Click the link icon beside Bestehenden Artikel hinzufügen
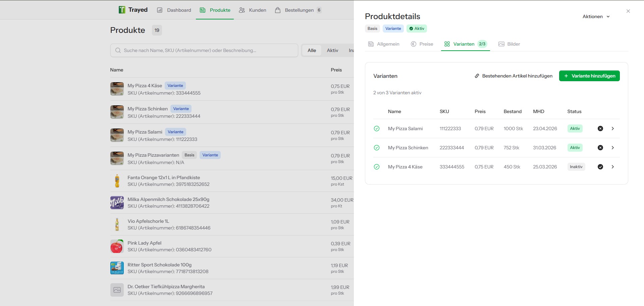Viewport: 644px width, 306px height. pyautogui.click(x=477, y=76)
